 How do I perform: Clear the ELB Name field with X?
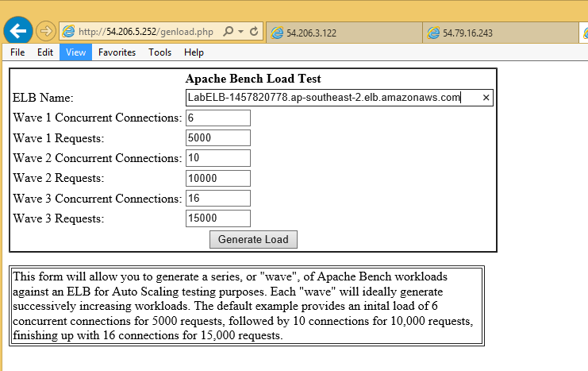[x=486, y=98]
